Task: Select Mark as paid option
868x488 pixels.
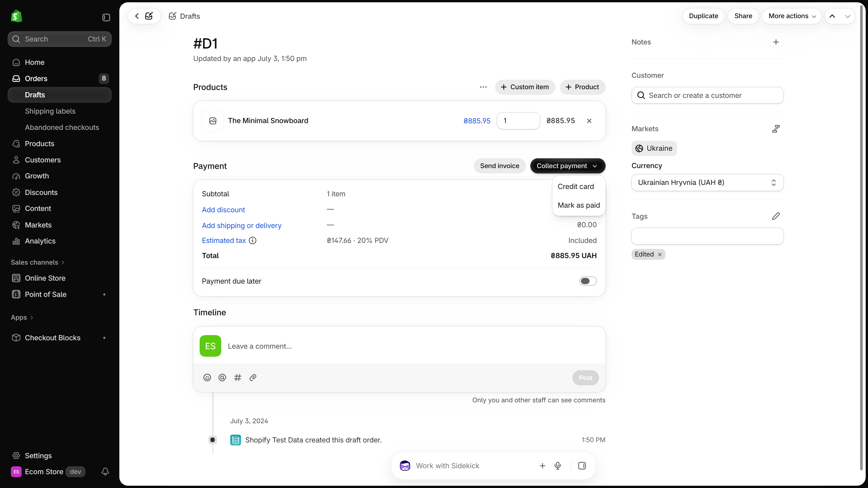Action: click(579, 206)
